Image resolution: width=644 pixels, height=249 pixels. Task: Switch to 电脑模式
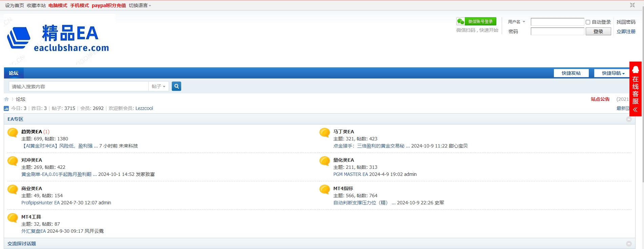pyautogui.click(x=58, y=5)
